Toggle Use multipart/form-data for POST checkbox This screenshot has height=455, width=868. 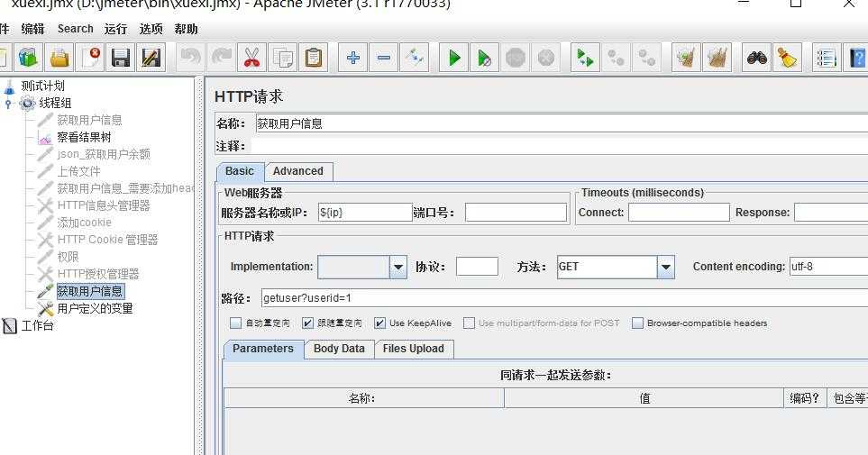469,323
